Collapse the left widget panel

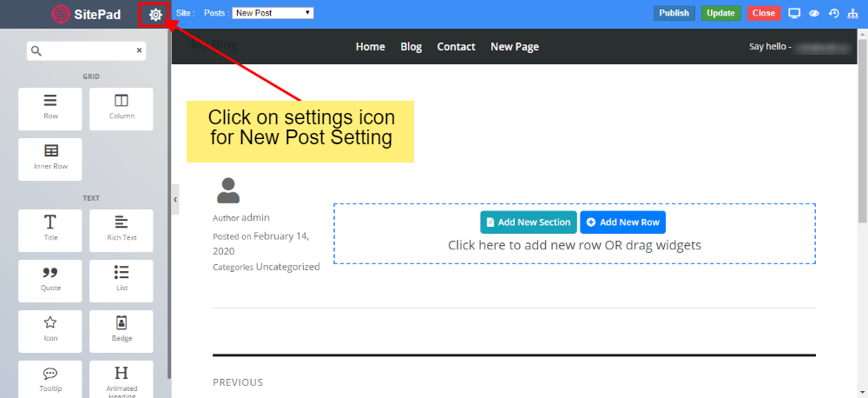pos(175,199)
